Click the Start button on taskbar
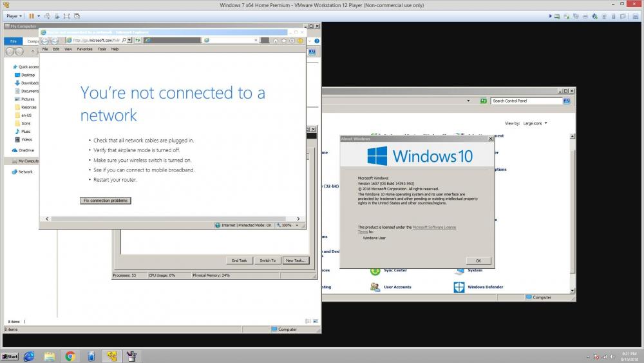The height and width of the screenshot is (363, 644). pos(10,357)
